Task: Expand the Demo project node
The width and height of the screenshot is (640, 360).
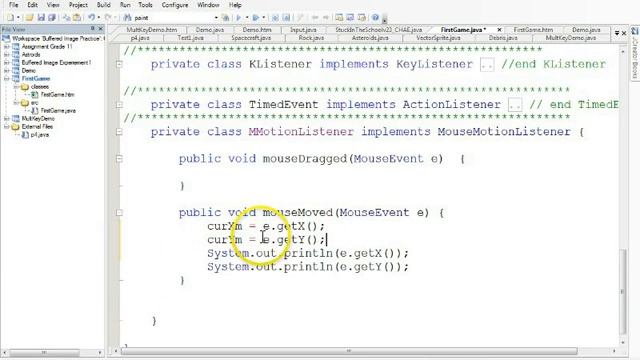Action: (x=7, y=71)
